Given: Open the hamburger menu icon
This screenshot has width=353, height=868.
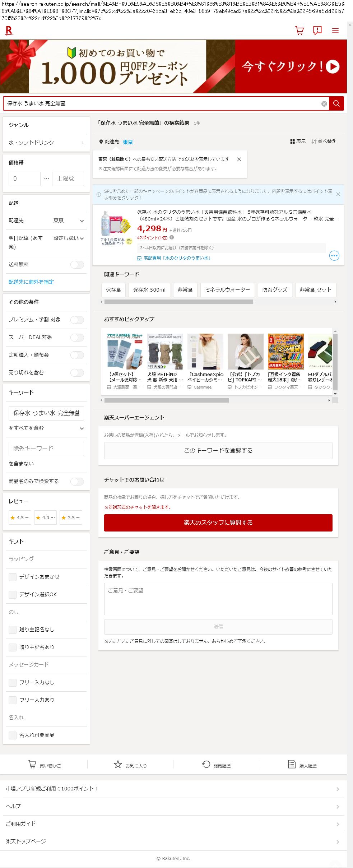Looking at the screenshot, I should click(x=335, y=31).
